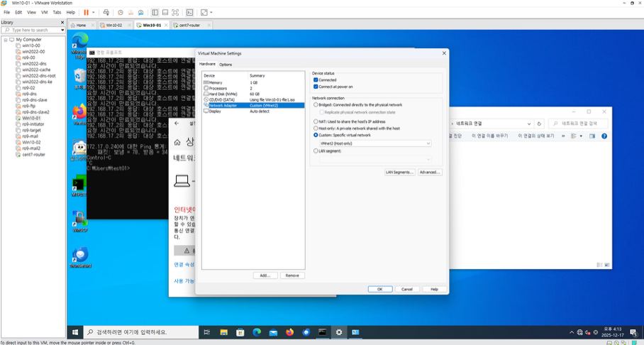The image size is (644, 345).
Task: Click the Add... button
Action: pyautogui.click(x=265, y=275)
